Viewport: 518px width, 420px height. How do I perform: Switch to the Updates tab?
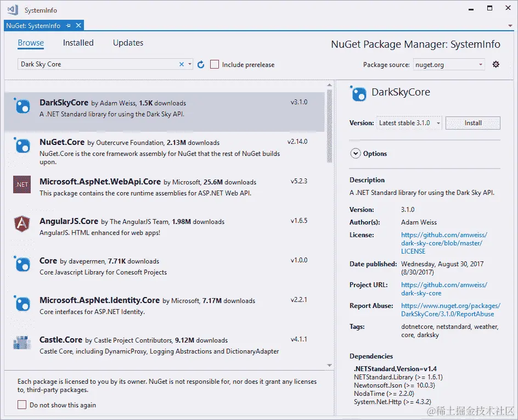[128, 43]
